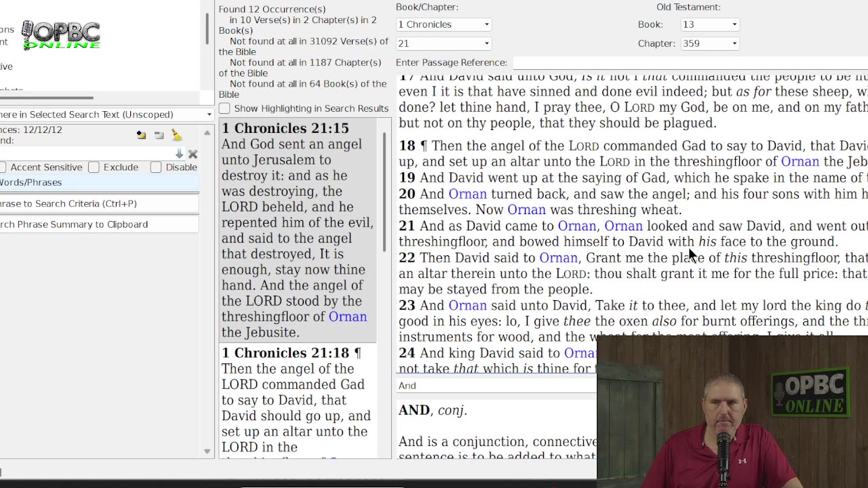868x488 pixels.
Task: Click Phrase to Search Criteria (Ctrl+P) button
Action: 99,203
